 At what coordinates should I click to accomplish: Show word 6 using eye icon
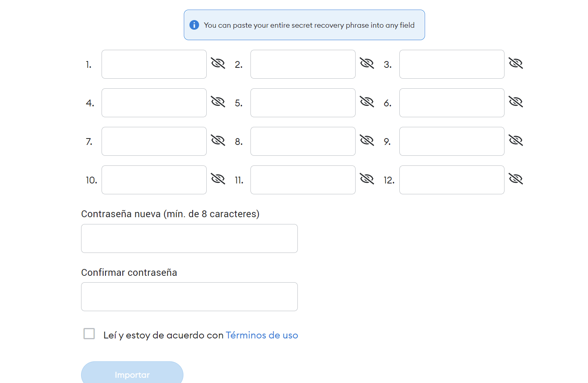pyautogui.click(x=516, y=102)
